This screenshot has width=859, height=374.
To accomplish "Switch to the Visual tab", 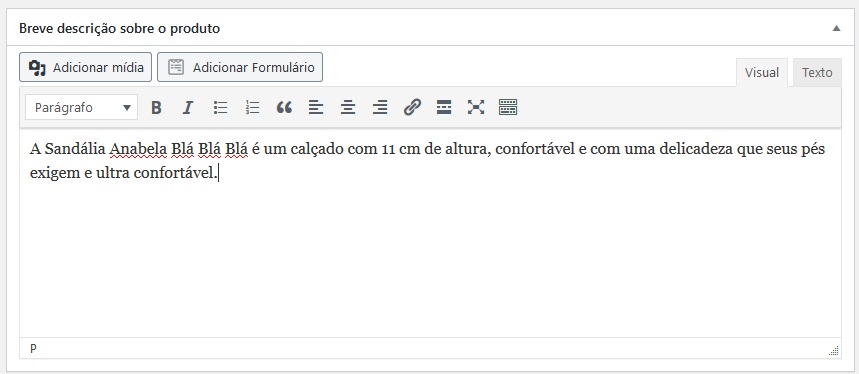I will point(761,72).
